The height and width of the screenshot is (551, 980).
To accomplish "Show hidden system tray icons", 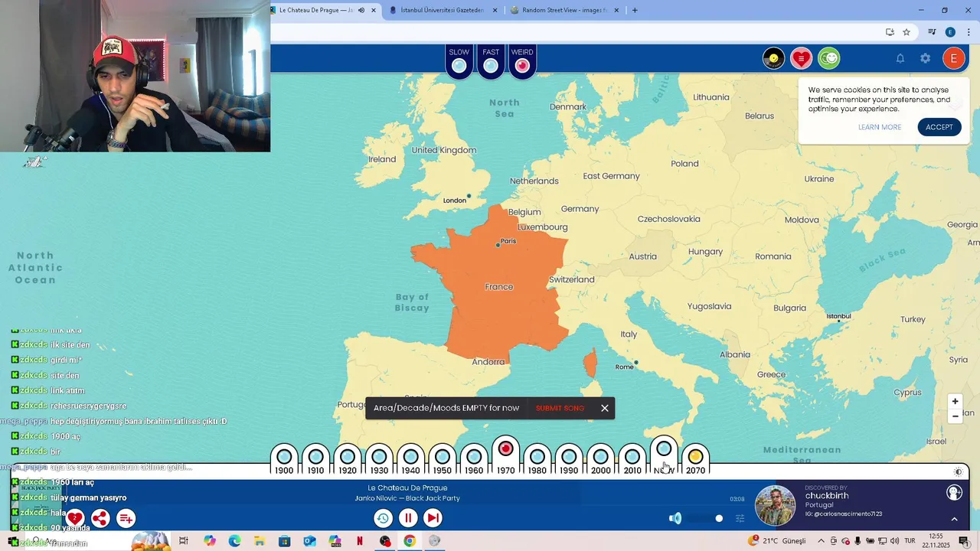I will tap(821, 541).
